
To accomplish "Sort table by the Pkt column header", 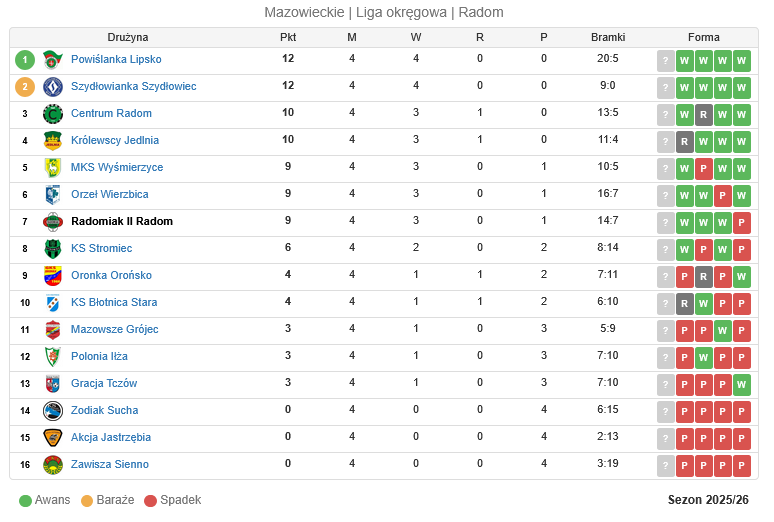I will [288, 37].
